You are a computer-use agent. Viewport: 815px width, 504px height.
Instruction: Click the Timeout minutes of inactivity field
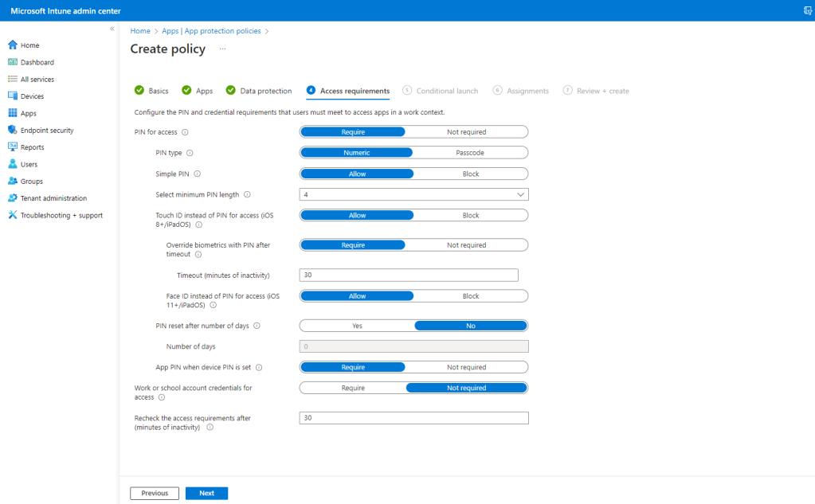pos(409,275)
